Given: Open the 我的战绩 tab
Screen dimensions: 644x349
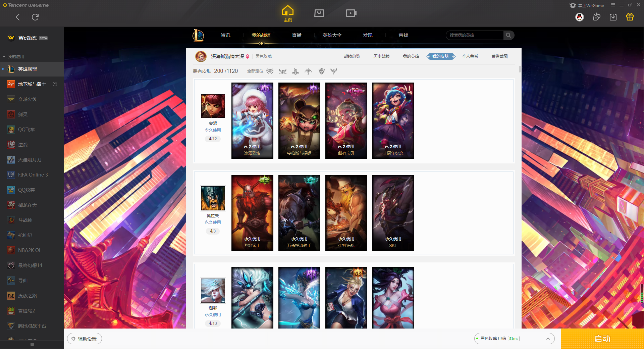Looking at the screenshot, I should coord(261,35).
